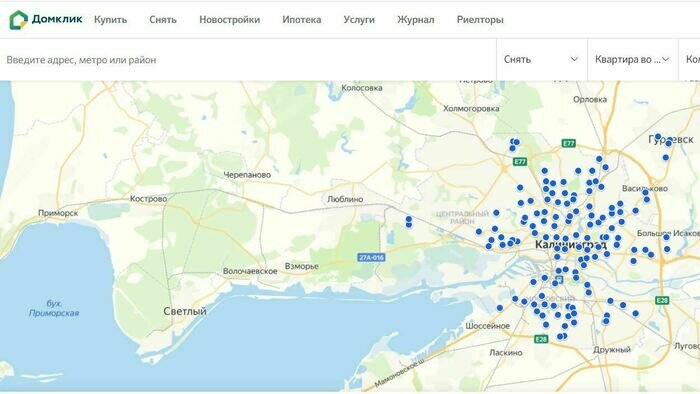700x394 pixels.
Task: Select the Шоссейное label on map
Action: coord(488,326)
